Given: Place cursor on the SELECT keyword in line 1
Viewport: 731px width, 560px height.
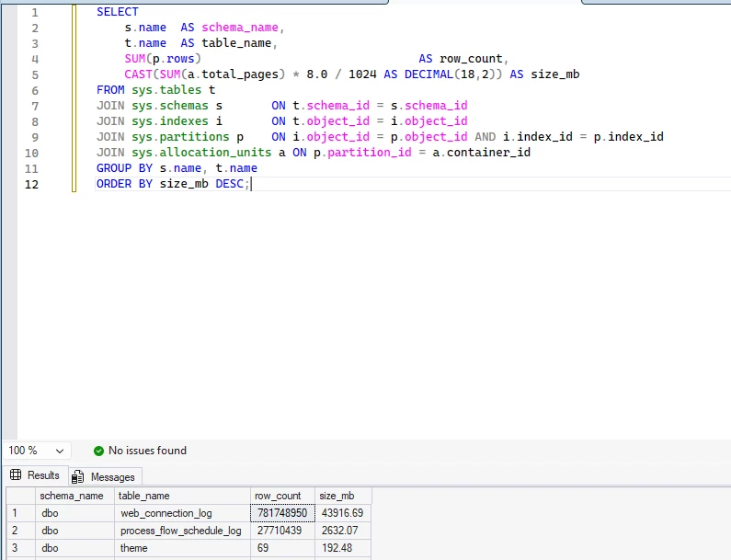Looking at the screenshot, I should coord(118,12).
